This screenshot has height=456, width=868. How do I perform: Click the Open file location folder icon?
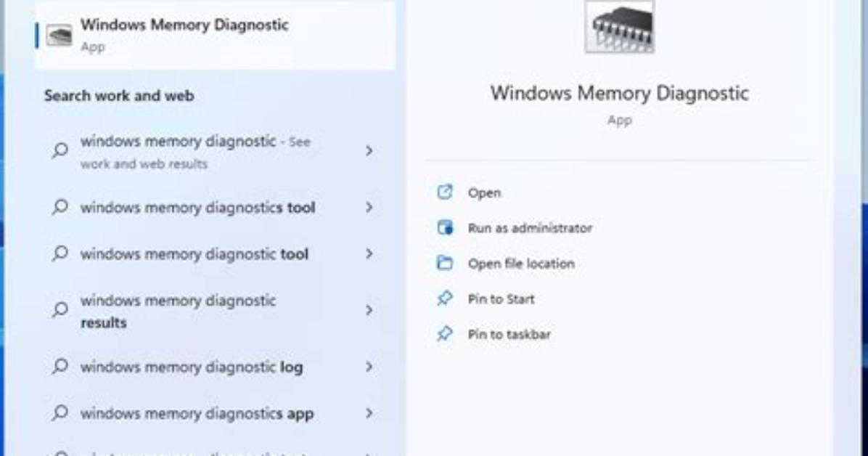click(x=444, y=263)
